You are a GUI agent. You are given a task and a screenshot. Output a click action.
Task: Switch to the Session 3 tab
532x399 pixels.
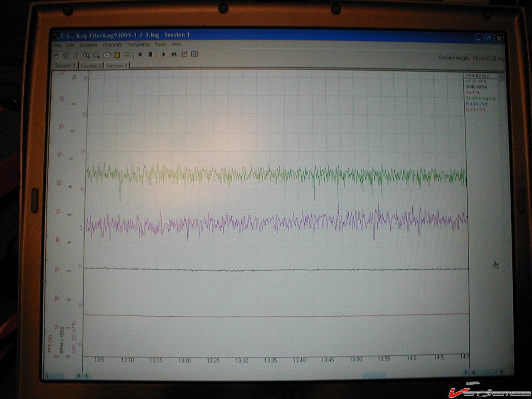click(x=117, y=66)
